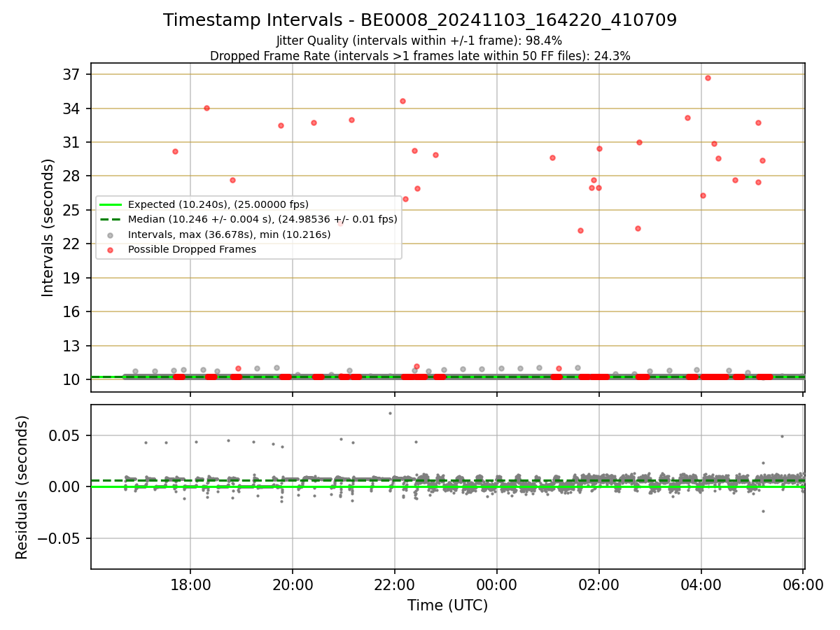Click the y-axis tick label 31
The height and width of the screenshot is (630, 840).
[x=73, y=142]
